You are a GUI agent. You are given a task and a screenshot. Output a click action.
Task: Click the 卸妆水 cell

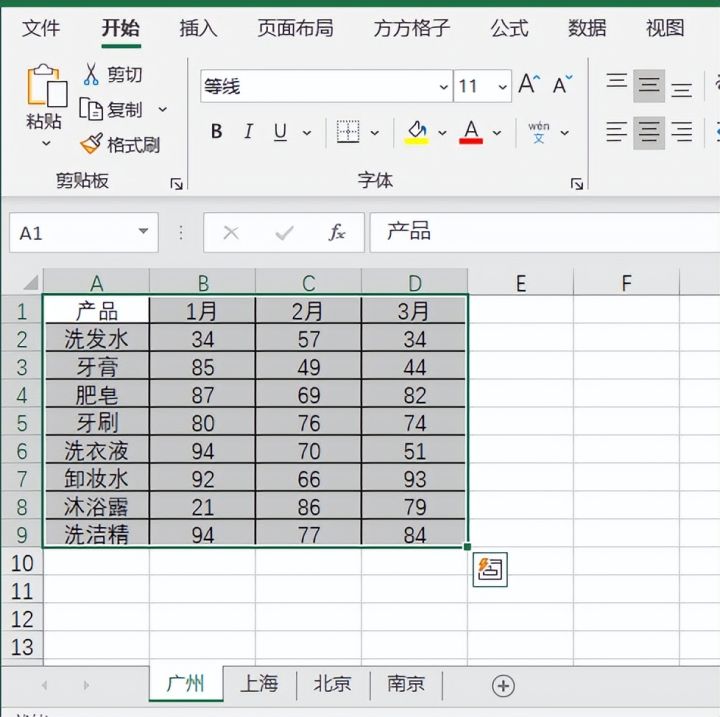(96, 479)
